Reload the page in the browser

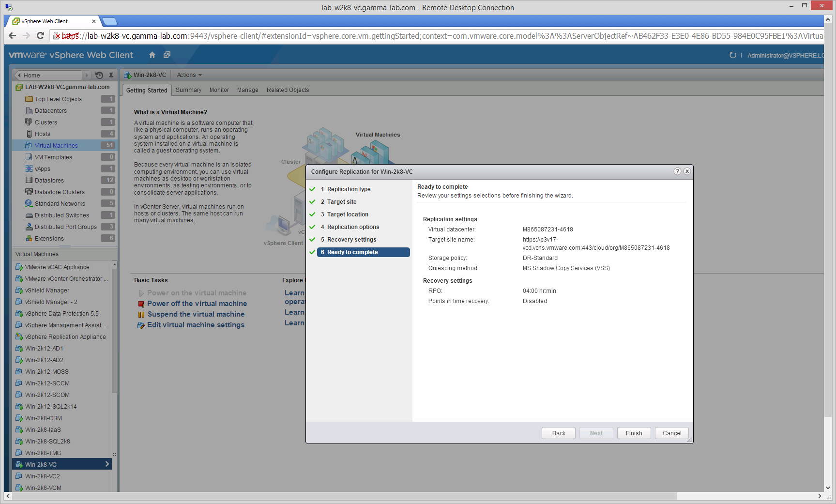tap(41, 36)
